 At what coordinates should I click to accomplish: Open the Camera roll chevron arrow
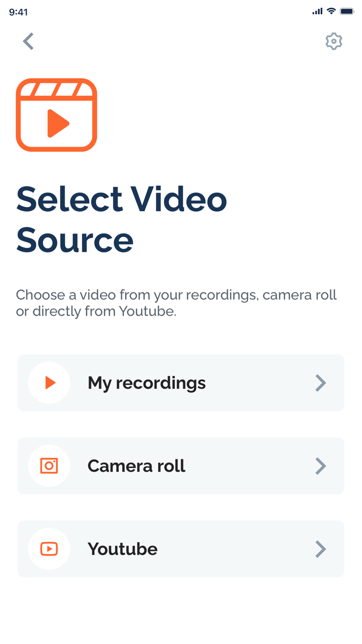[321, 466]
